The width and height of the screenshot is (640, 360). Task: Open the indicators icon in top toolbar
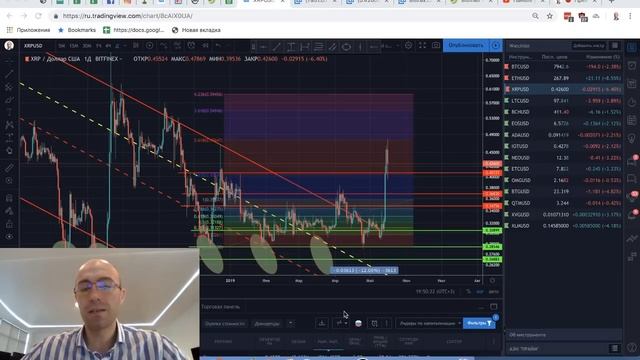[x=164, y=46]
